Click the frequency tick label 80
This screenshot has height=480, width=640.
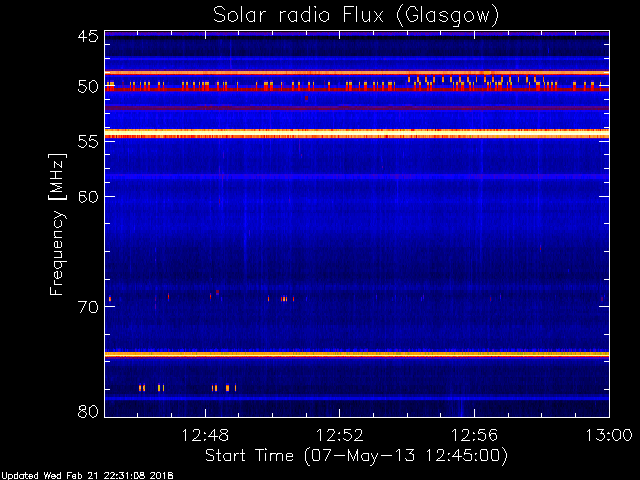point(88,411)
